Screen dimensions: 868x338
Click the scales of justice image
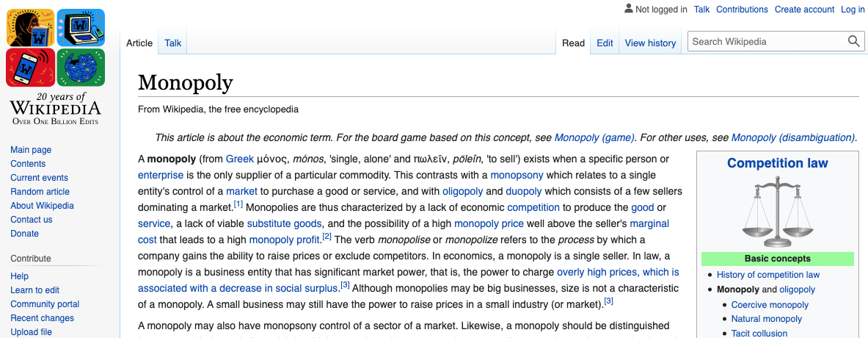(x=778, y=212)
